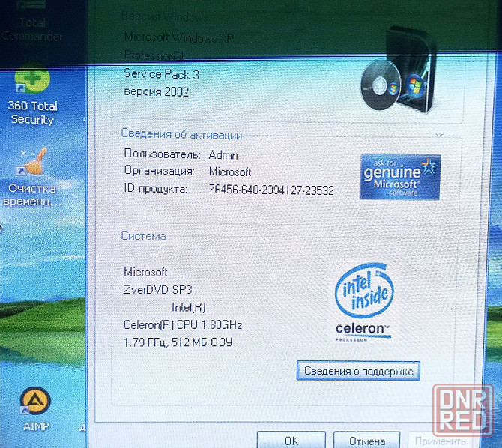Click the Celeron(R) CPU 1.80GHz line
This screenshot has width=502, height=448.
coord(183,324)
